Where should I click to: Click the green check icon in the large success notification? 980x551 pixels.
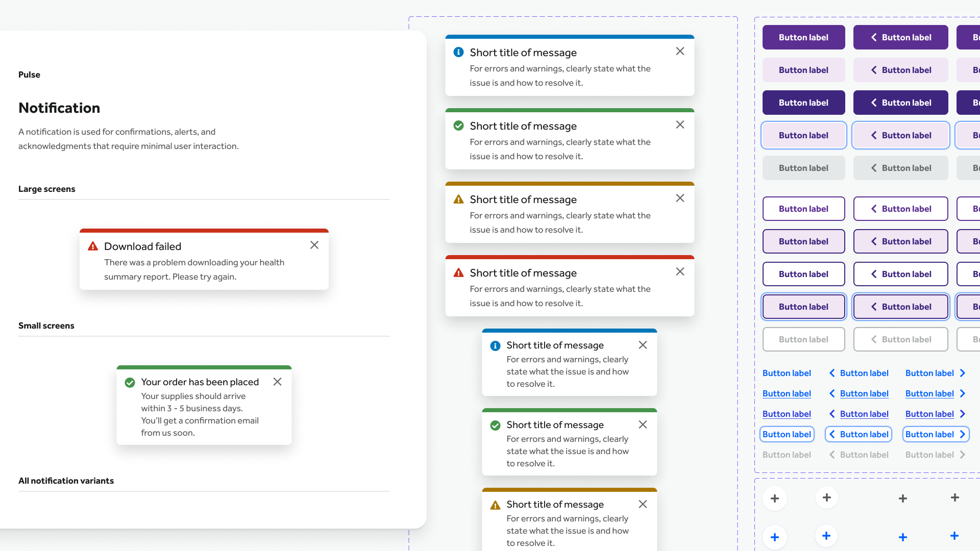[x=459, y=126]
